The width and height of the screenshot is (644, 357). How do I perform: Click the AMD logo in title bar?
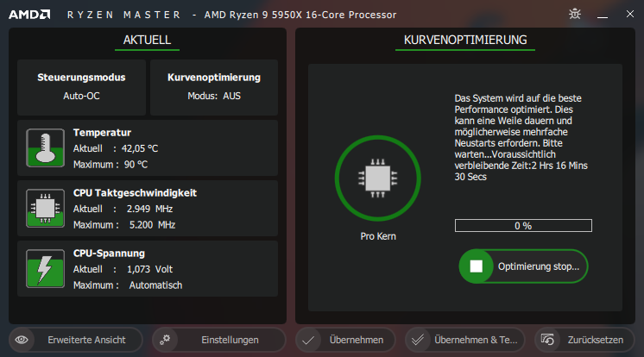tap(29, 15)
